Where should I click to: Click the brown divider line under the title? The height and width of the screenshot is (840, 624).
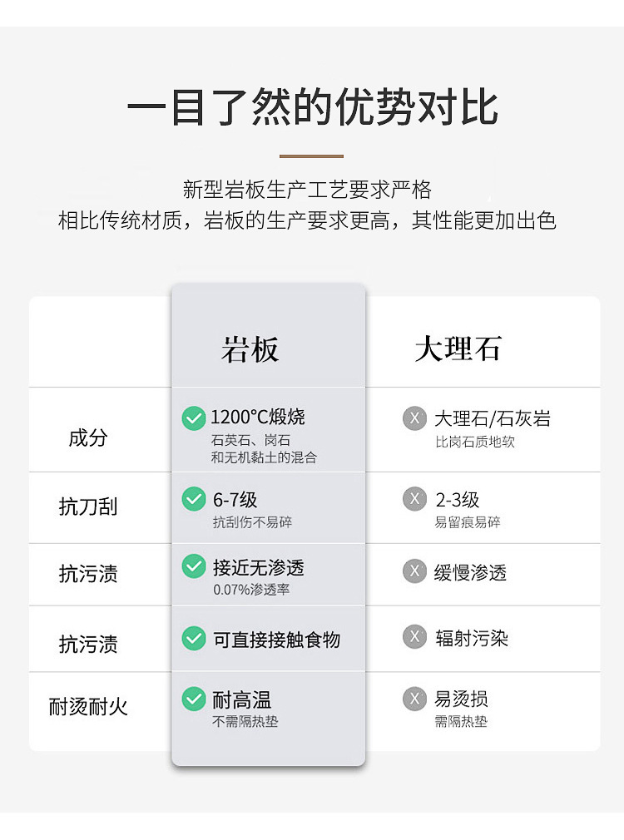pos(311,156)
